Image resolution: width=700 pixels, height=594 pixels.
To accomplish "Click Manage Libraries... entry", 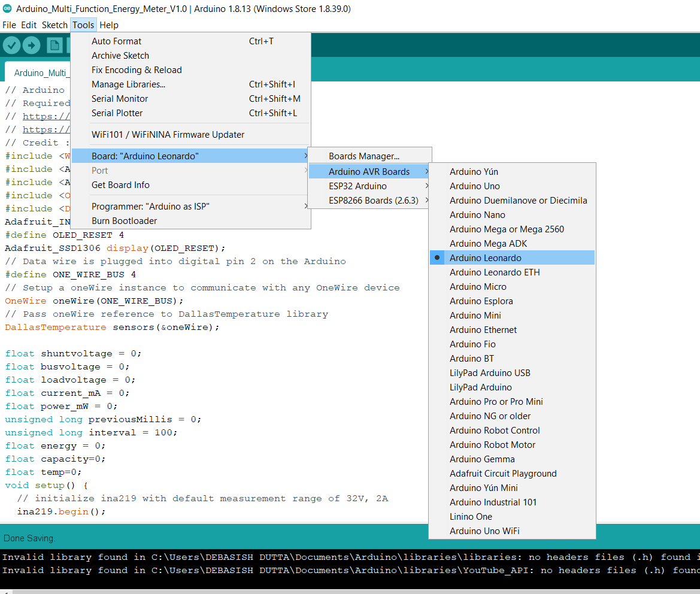I will coord(128,84).
